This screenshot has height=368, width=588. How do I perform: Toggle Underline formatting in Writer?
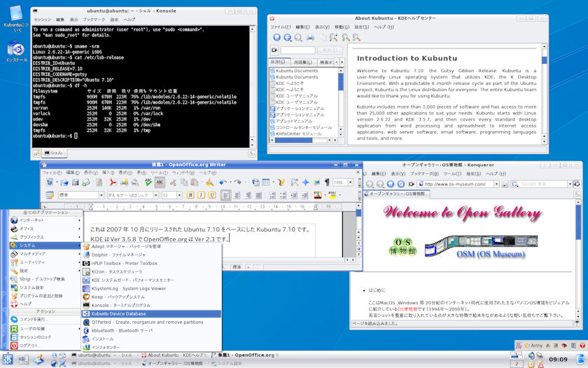point(212,196)
